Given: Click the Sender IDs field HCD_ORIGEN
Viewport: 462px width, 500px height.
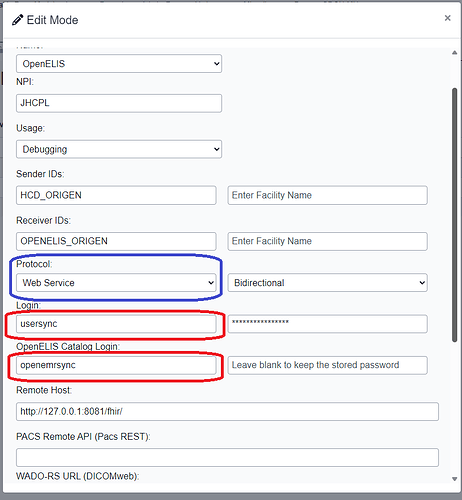Looking at the screenshot, I should click(x=116, y=195).
